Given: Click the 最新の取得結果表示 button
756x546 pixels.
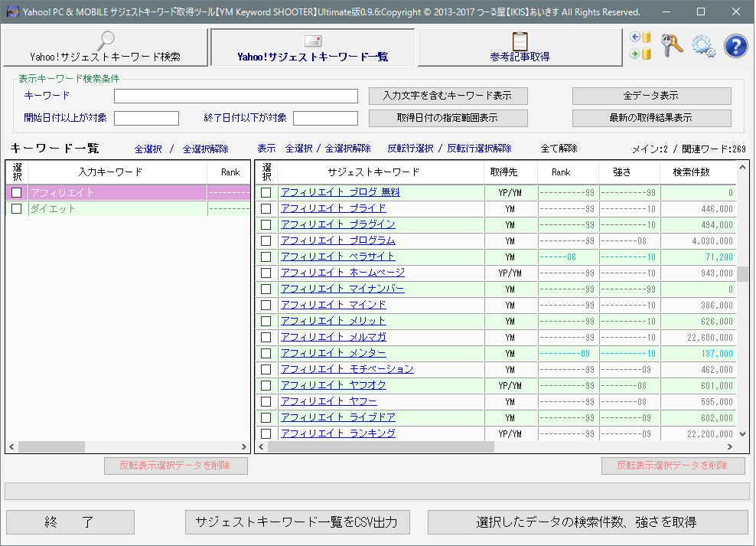Looking at the screenshot, I should tap(651, 118).
